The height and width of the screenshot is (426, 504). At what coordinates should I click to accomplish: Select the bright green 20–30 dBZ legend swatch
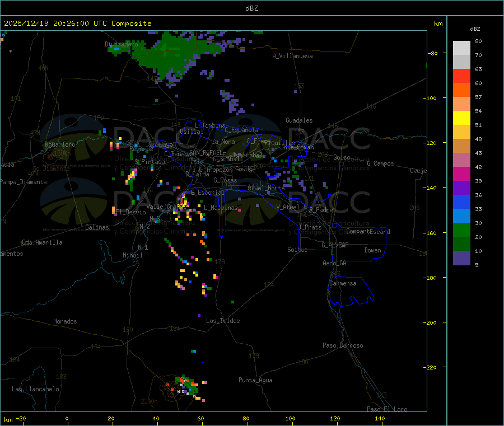pos(461,230)
